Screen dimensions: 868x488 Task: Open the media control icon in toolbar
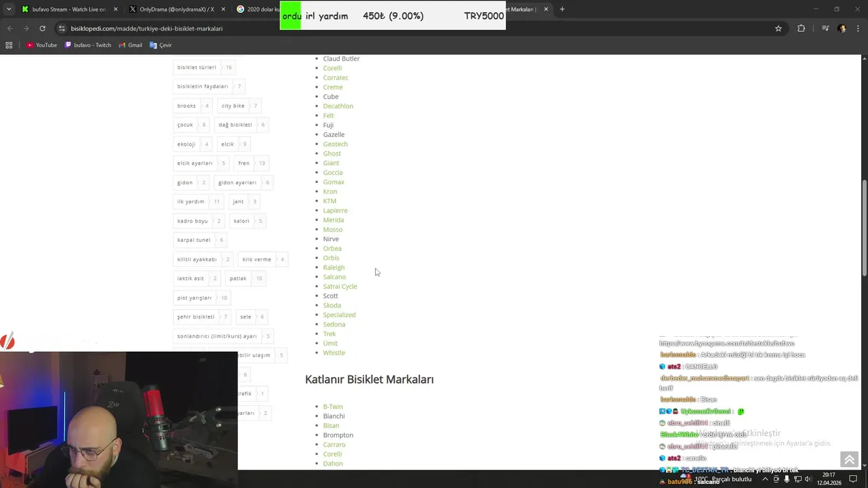click(825, 28)
